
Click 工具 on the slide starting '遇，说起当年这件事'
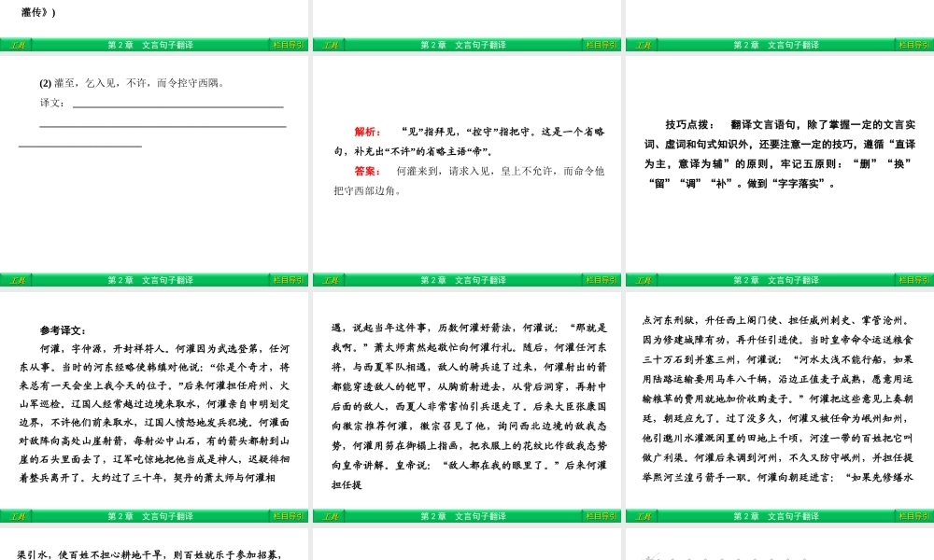click(330, 516)
